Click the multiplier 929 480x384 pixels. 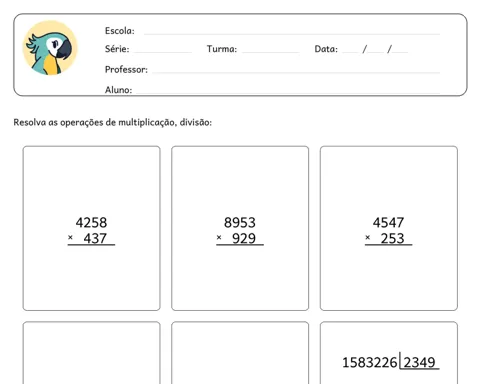pyautogui.click(x=244, y=238)
